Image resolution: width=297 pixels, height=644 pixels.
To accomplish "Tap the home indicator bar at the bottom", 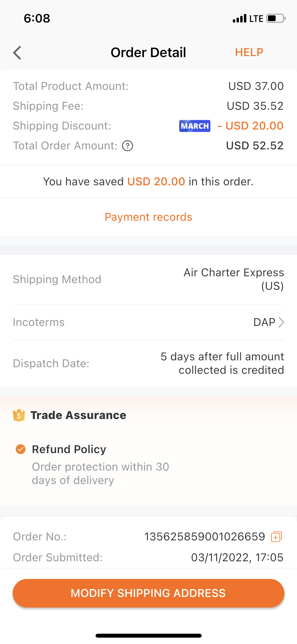I will tap(148, 636).
